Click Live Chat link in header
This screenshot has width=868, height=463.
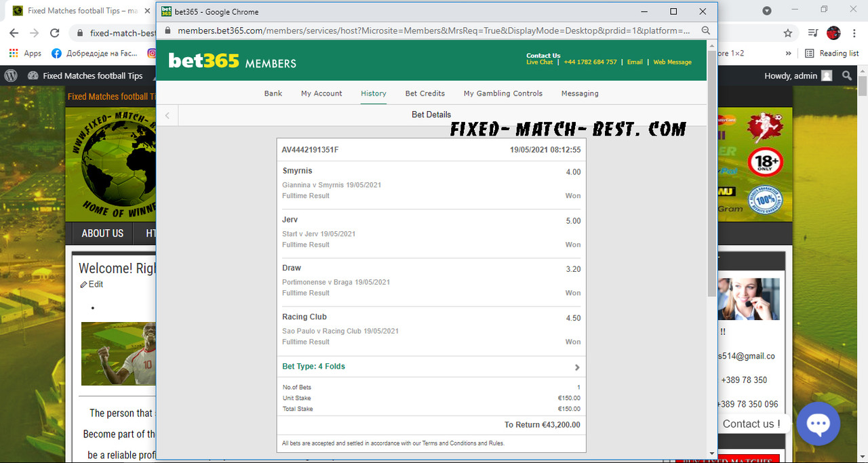tap(540, 62)
